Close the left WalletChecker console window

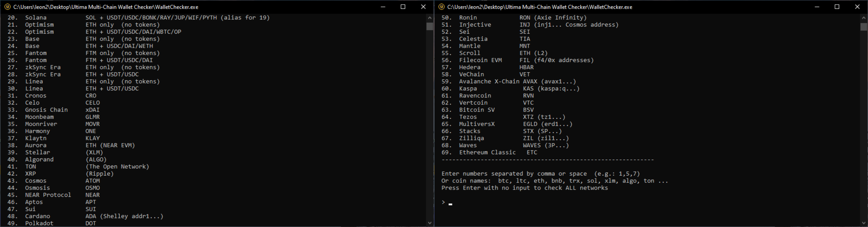pyautogui.click(x=423, y=7)
